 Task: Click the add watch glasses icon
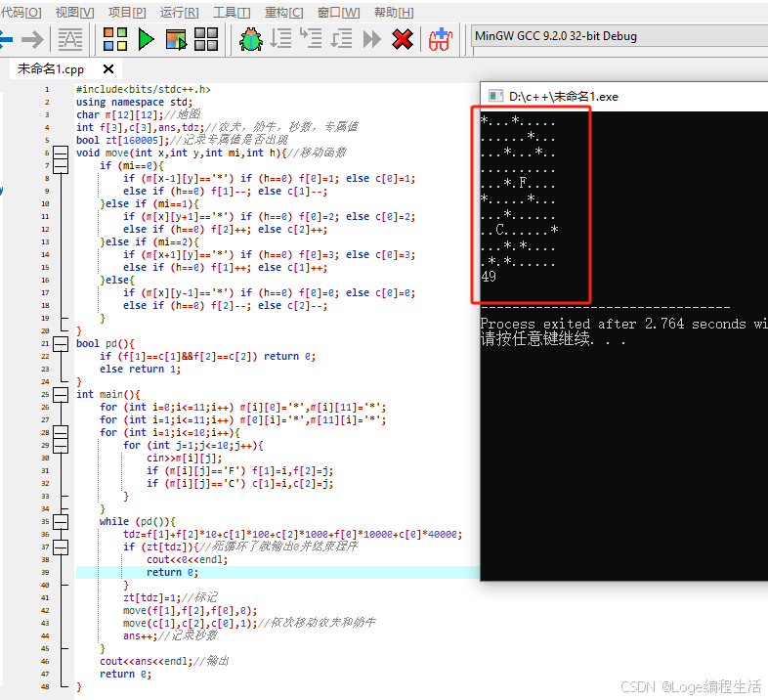(x=441, y=39)
